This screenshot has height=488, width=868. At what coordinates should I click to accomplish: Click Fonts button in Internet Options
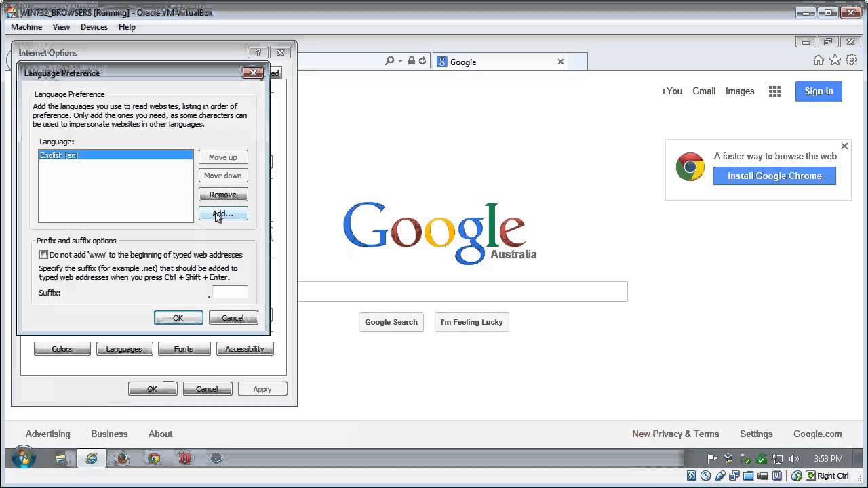[184, 349]
